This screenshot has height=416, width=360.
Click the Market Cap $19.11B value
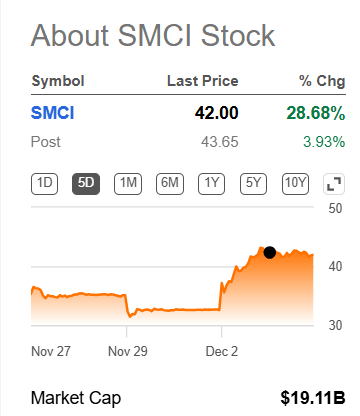[x=313, y=398]
